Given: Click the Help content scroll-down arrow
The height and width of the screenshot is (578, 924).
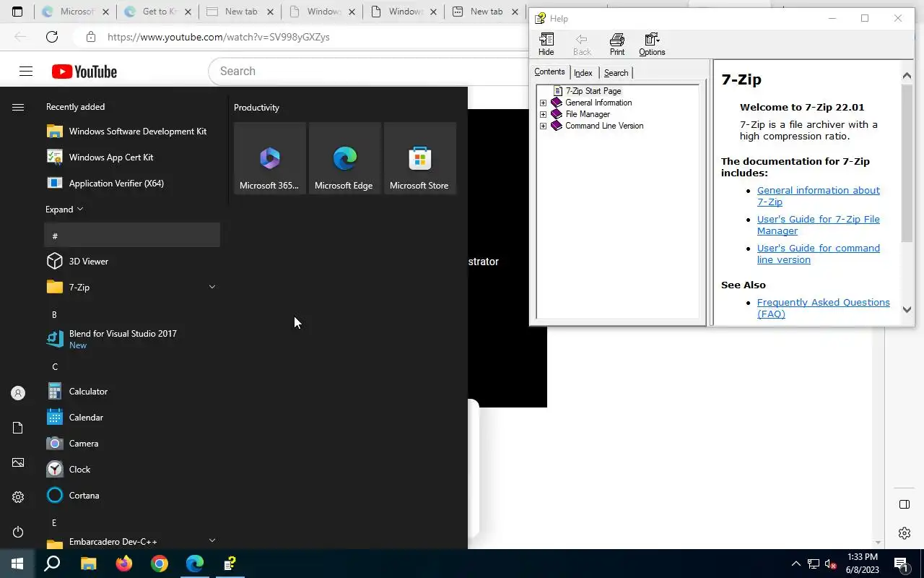Looking at the screenshot, I should pyautogui.click(x=907, y=309).
